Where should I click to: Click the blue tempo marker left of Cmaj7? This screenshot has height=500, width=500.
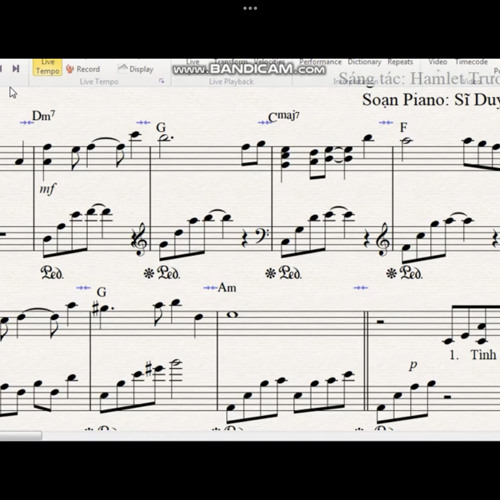[x=264, y=123]
